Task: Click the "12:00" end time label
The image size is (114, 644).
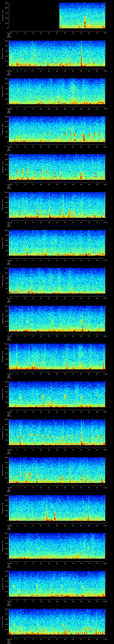Action: point(105,298)
